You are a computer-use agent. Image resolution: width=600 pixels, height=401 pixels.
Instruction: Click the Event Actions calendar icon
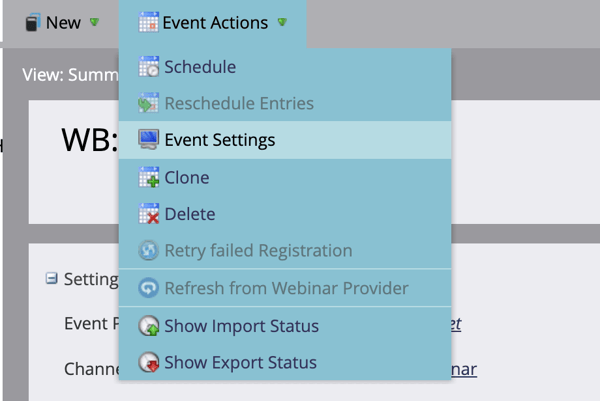click(148, 22)
